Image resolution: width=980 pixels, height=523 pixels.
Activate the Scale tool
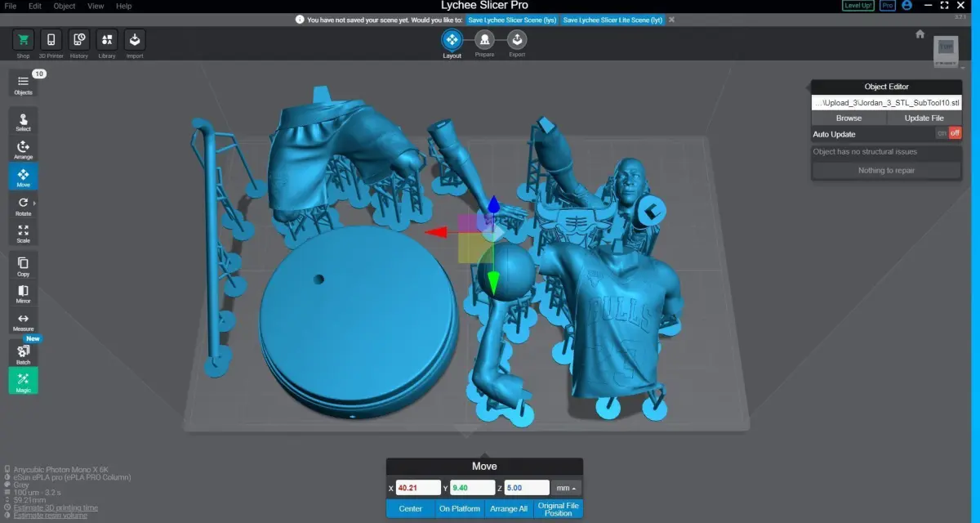(x=23, y=233)
